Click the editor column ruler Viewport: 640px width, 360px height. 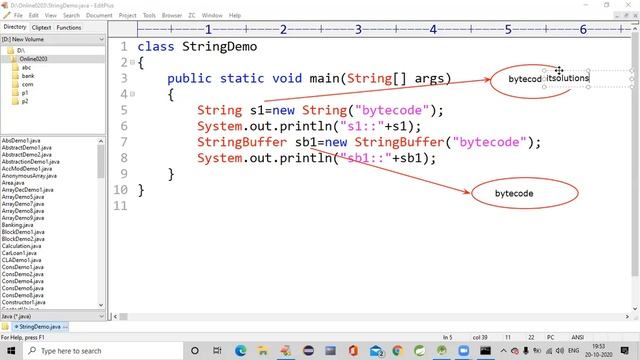384,29
